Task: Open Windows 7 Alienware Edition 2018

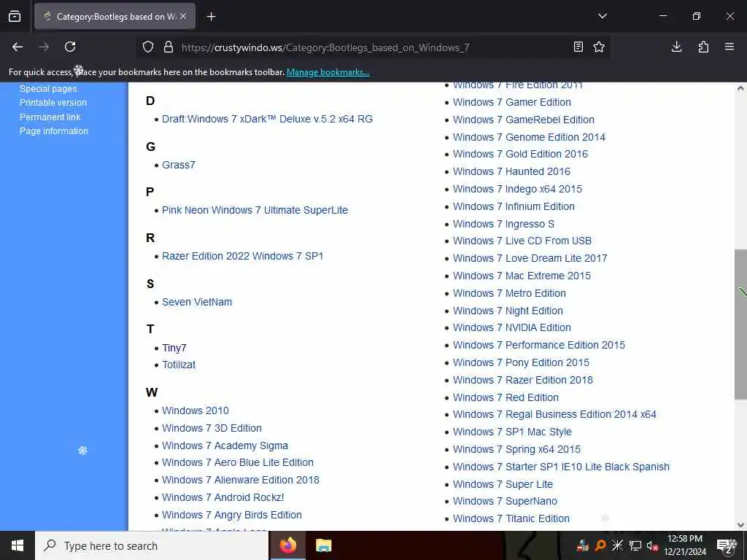Action: point(241,480)
